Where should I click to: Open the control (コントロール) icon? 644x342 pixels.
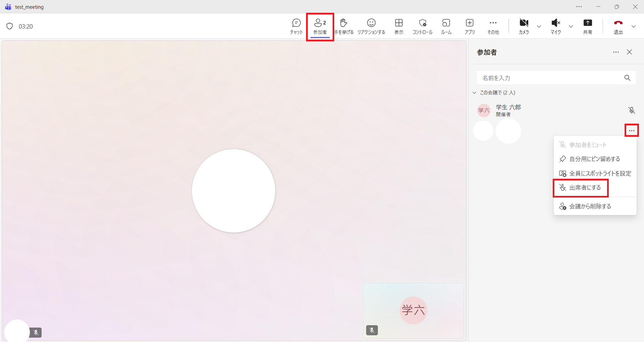coord(423,26)
